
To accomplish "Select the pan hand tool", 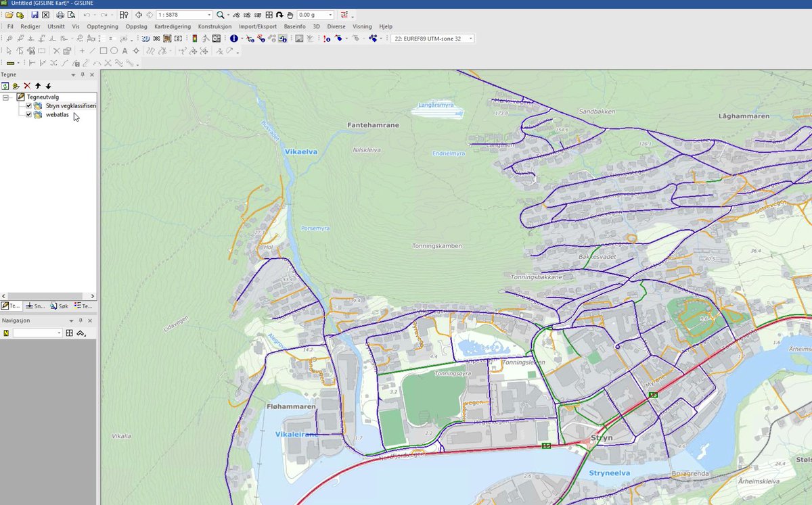I will [x=291, y=14].
